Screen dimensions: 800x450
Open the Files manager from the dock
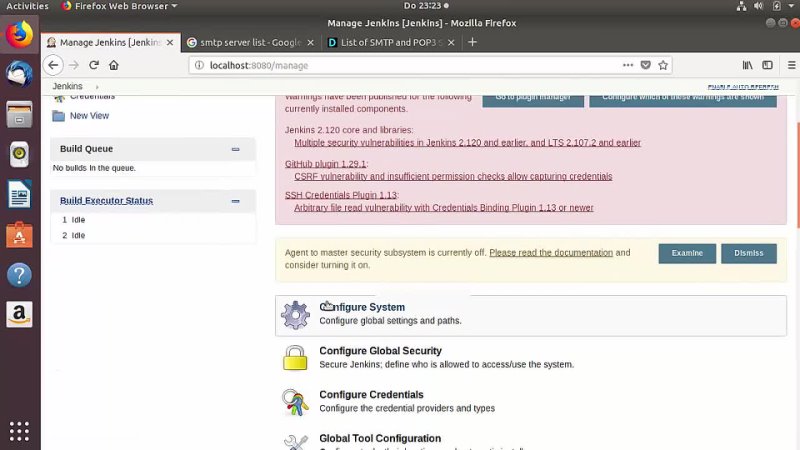click(19, 114)
